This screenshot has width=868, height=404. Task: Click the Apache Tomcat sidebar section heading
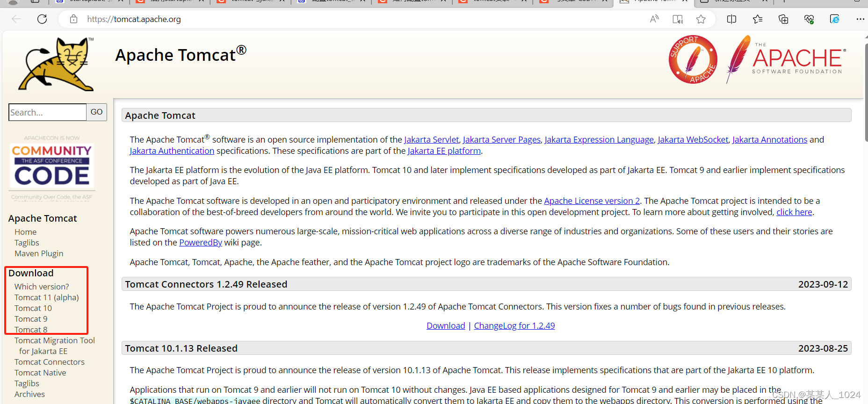pyautogui.click(x=43, y=218)
